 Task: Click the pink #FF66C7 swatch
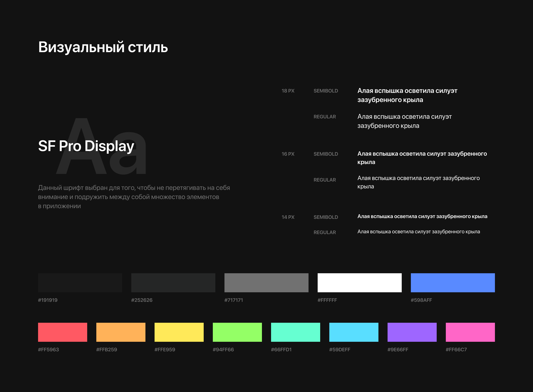pos(470,332)
